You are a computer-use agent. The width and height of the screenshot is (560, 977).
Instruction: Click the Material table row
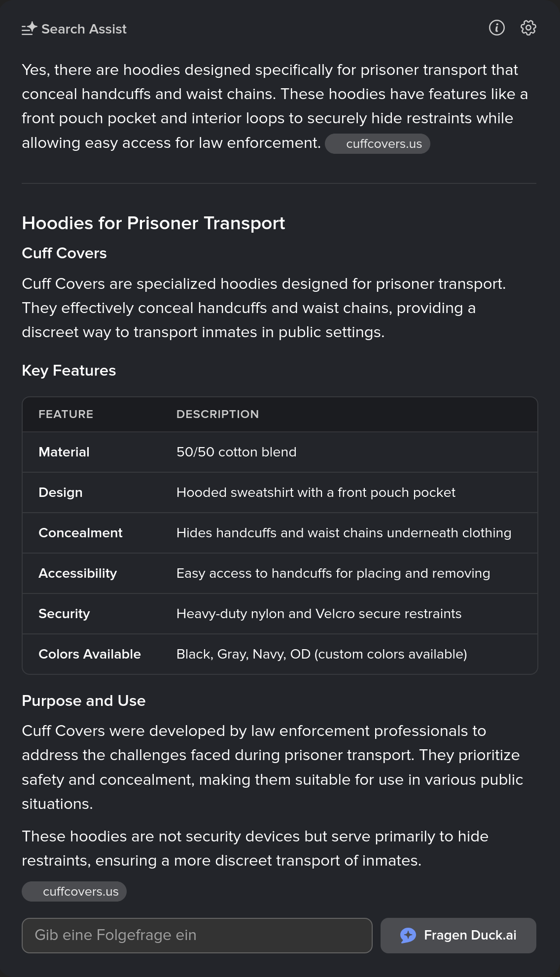pos(280,452)
